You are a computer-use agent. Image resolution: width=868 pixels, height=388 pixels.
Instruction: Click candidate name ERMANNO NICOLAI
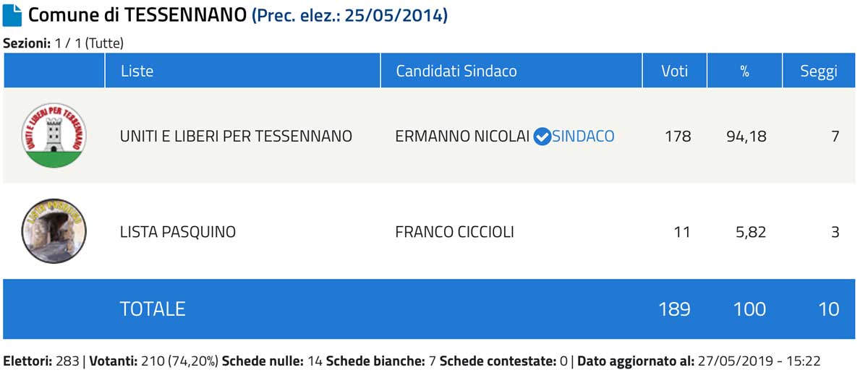463,136
